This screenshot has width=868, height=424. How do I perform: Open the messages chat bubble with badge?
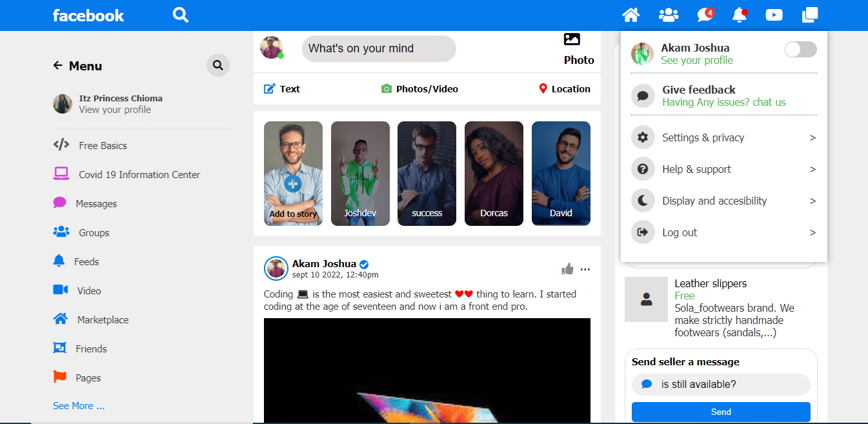[x=705, y=15]
